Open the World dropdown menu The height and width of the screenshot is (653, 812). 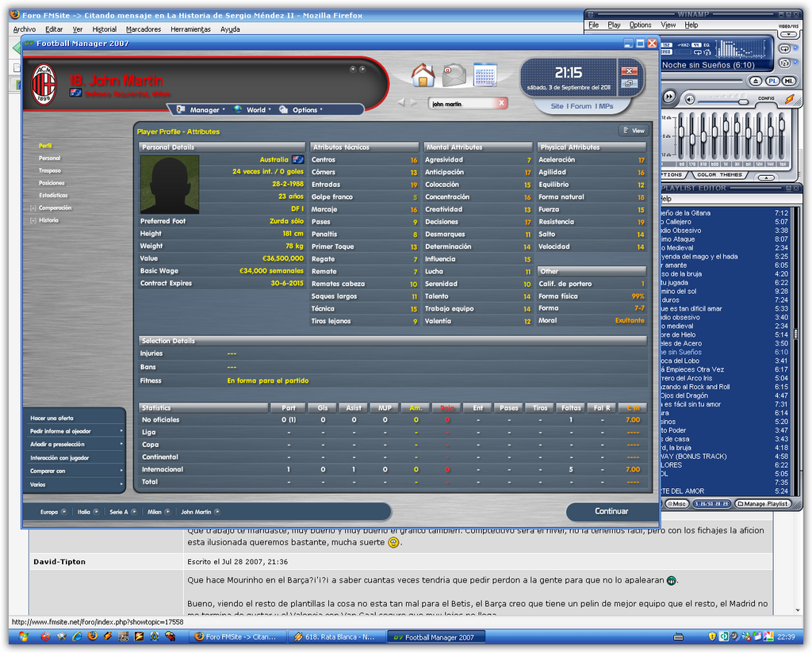click(x=253, y=109)
